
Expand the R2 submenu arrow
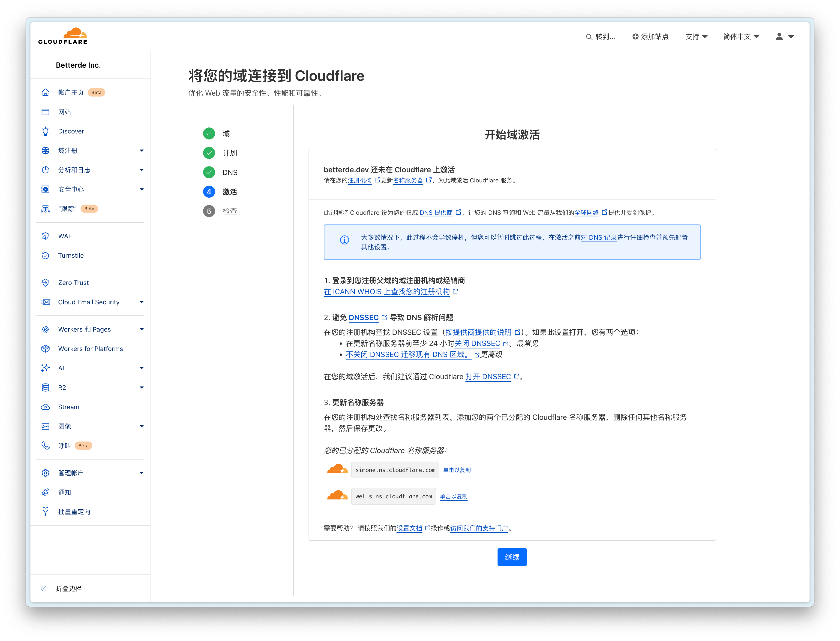[x=142, y=387]
